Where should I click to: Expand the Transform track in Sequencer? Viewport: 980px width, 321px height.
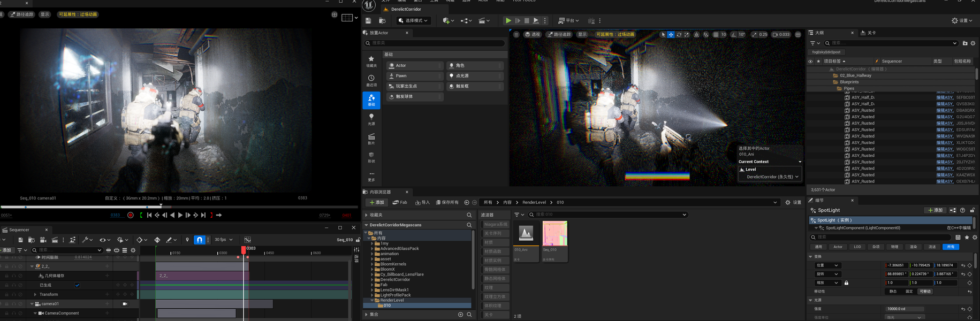coord(35,295)
